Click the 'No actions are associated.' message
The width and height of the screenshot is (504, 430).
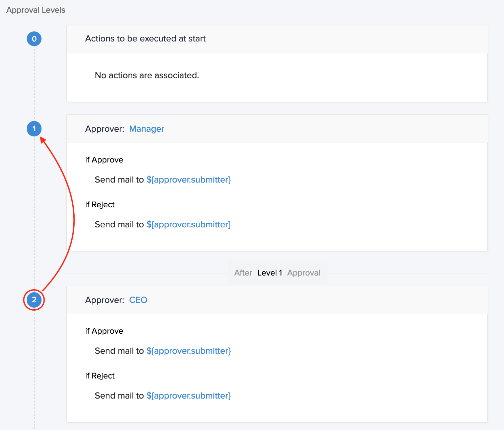coord(147,76)
